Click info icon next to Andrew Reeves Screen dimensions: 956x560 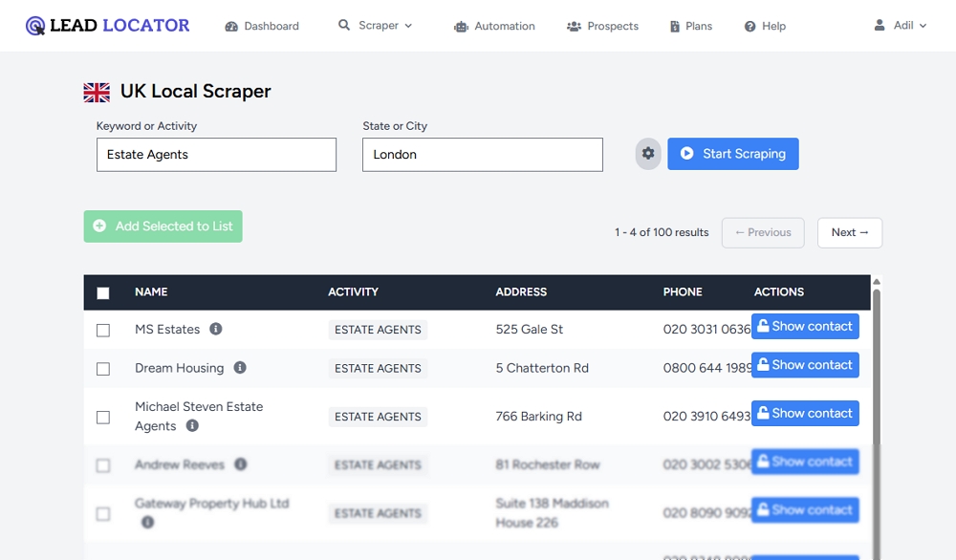click(x=241, y=464)
